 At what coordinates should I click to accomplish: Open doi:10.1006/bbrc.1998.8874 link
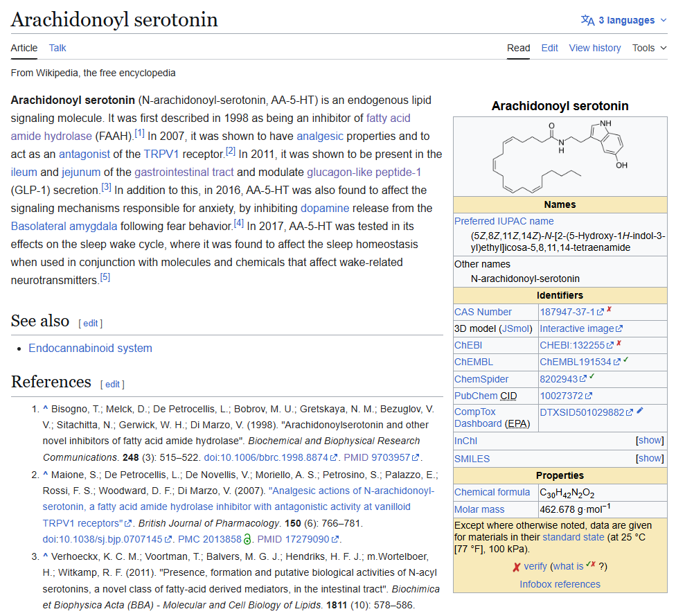pyautogui.click(x=266, y=458)
